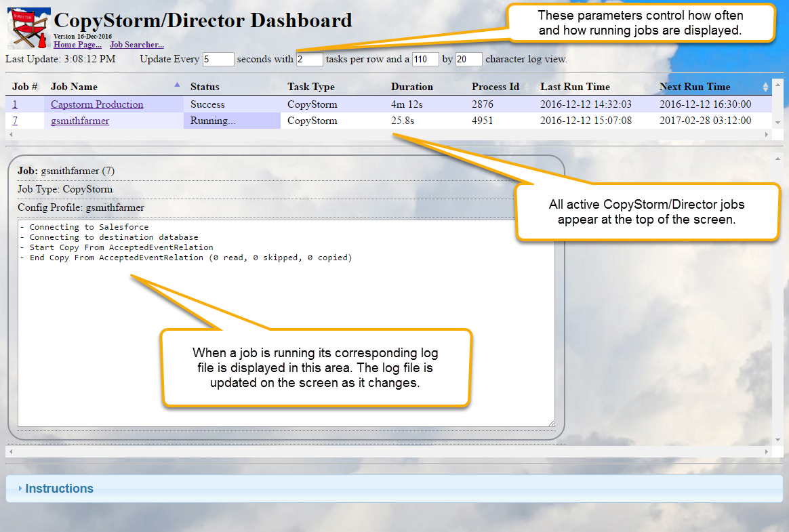Screen dimensions: 789x532
Task: Expand the Instructions section
Action: pos(60,488)
